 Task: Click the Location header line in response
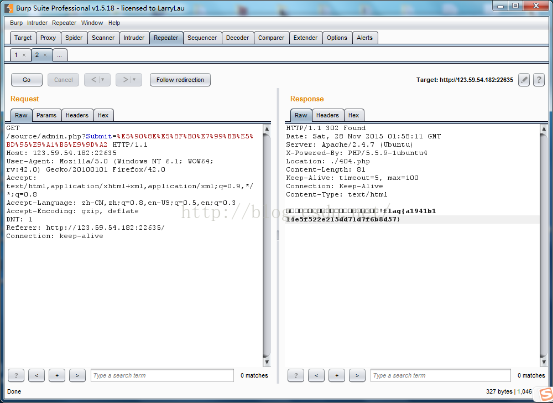328,161
